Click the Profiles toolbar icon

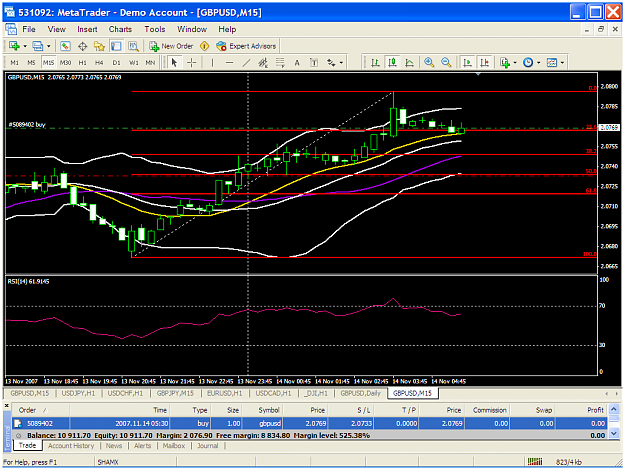tap(37, 46)
